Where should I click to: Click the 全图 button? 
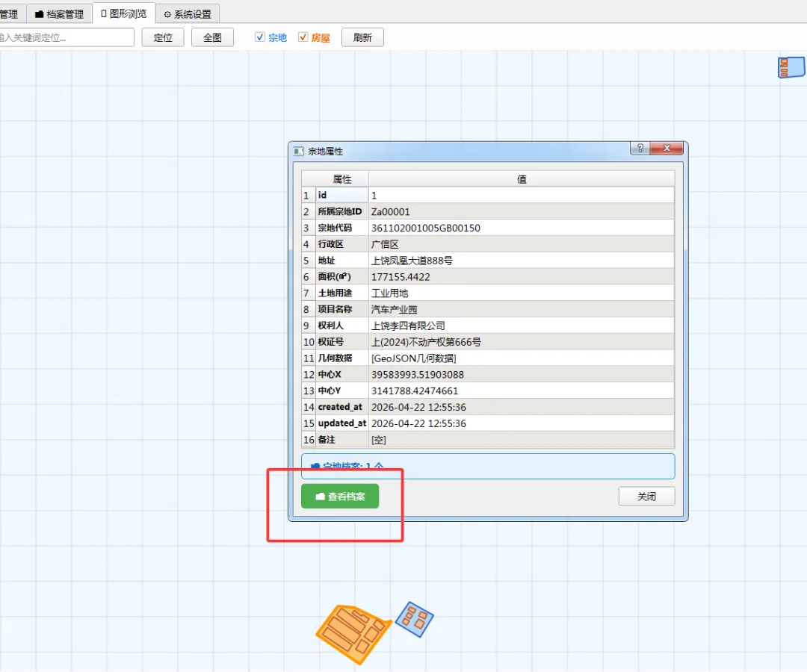(x=212, y=37)
